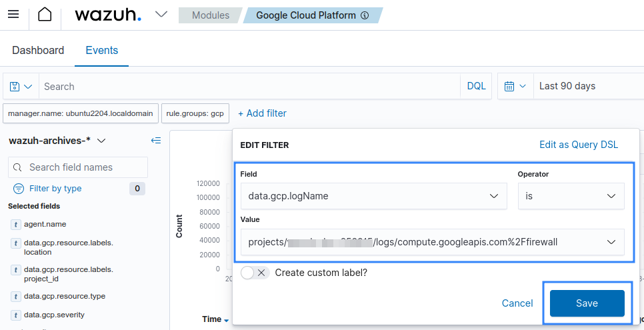Click the type icon of data.gcp.severity
Viewport: 644px width, 330px height.
(x=15, y=315)
